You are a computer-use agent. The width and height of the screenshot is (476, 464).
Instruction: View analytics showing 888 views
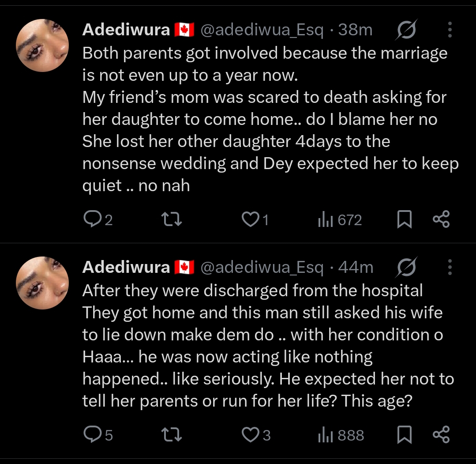point(341,435)
